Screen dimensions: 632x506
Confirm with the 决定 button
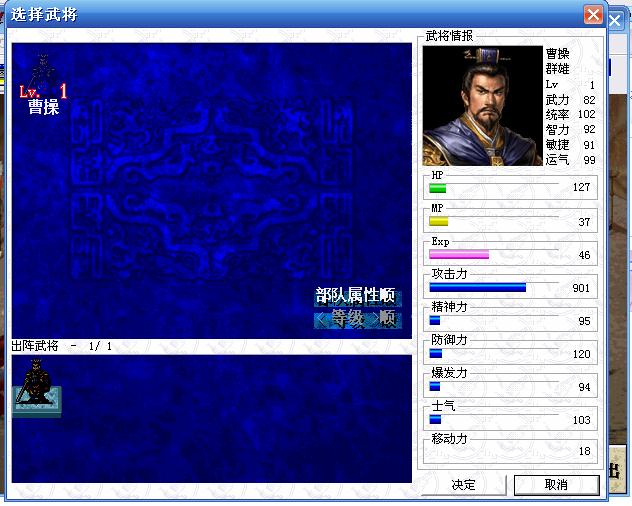[464, 485]
